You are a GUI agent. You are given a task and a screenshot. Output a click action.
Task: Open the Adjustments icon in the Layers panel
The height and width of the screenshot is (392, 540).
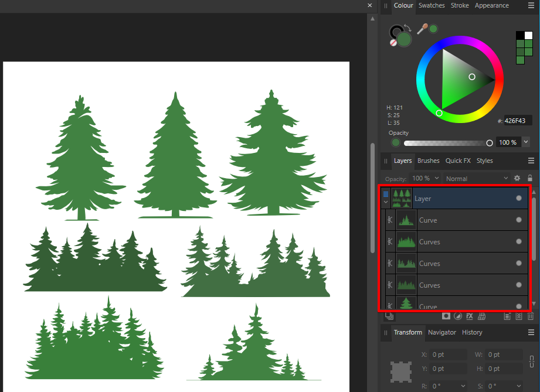point(458,316)
